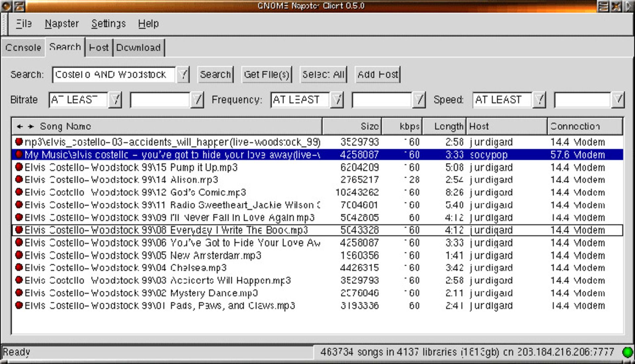This screenshot has width=635, height=364.
Task: Click green connection status light in status bar
Action: (x=627, y=352)
